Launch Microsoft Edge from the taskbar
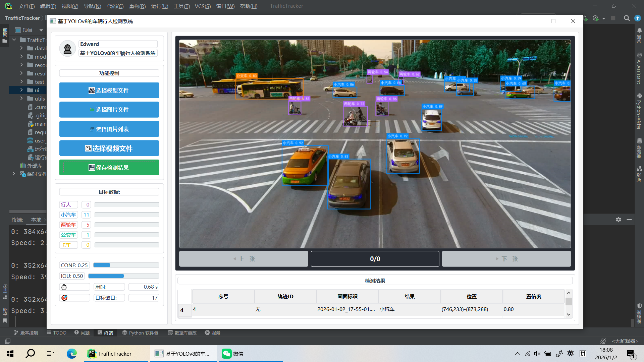 (x=71, y=354)
